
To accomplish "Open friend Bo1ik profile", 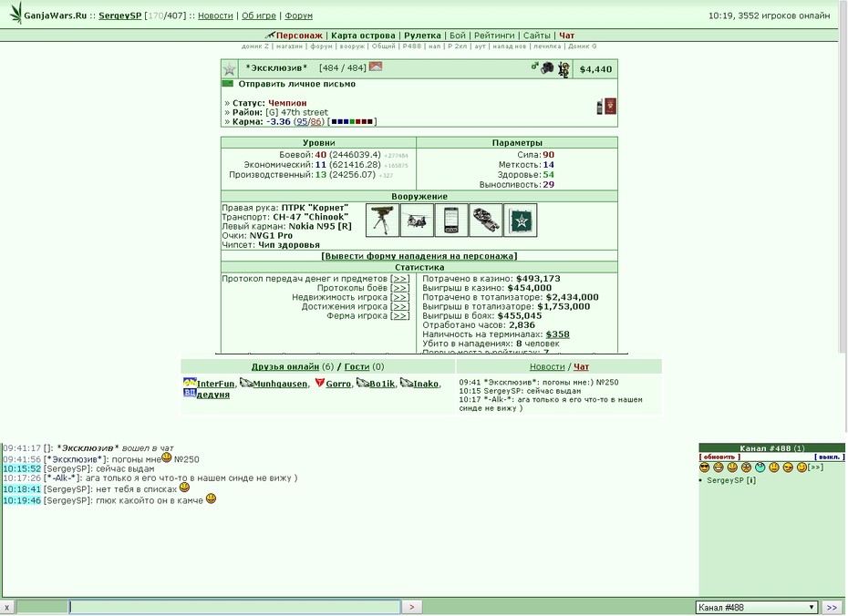I will (382, 384).
